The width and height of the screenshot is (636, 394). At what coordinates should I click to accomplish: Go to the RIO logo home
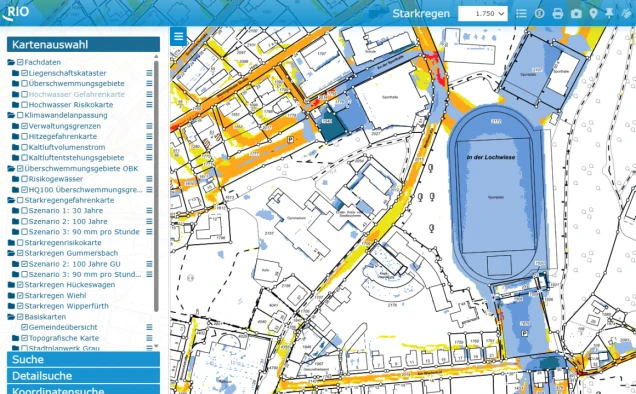16,12
